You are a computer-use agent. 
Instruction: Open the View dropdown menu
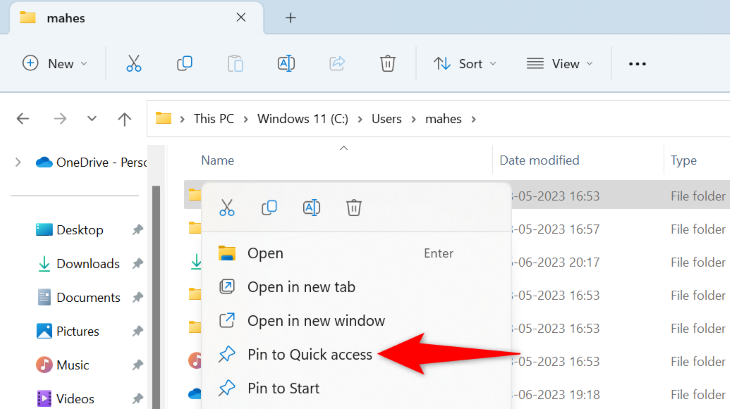(559, 63)
